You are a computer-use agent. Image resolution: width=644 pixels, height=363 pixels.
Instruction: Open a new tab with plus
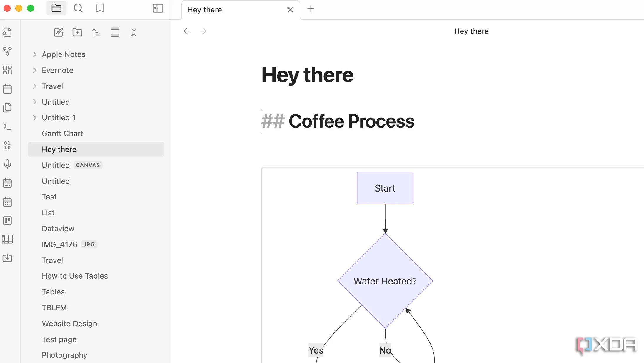coord(311,9)
